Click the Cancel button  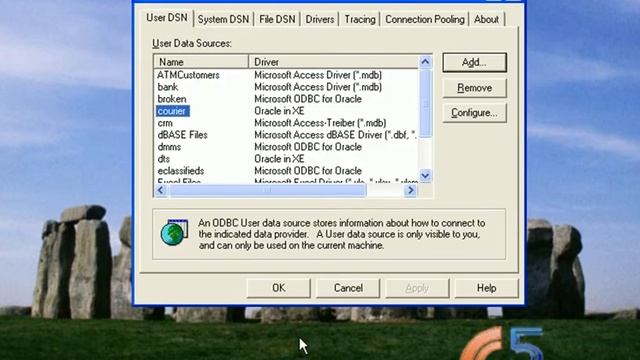click(x=348, y=288)
